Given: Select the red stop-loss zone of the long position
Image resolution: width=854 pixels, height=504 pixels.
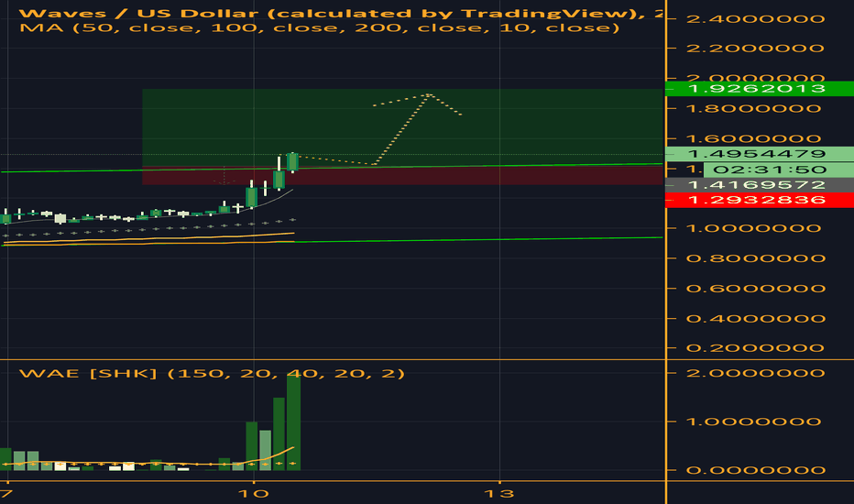Looking at the screenshot, I should pos(402,175).
